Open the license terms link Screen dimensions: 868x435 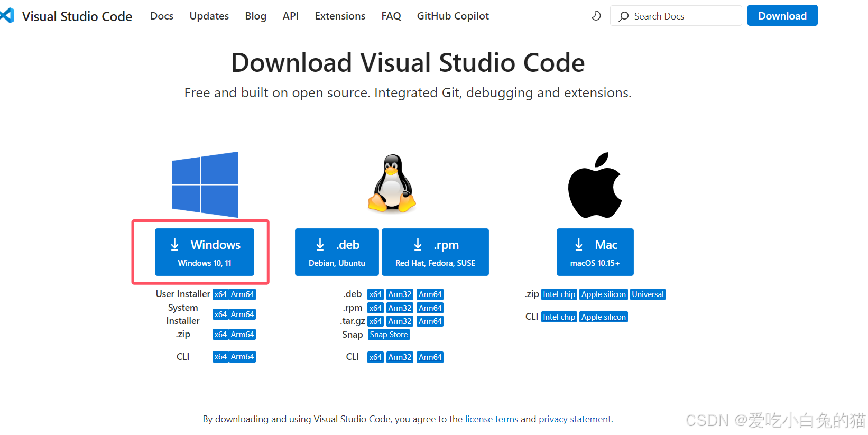[x=492, y=419]
